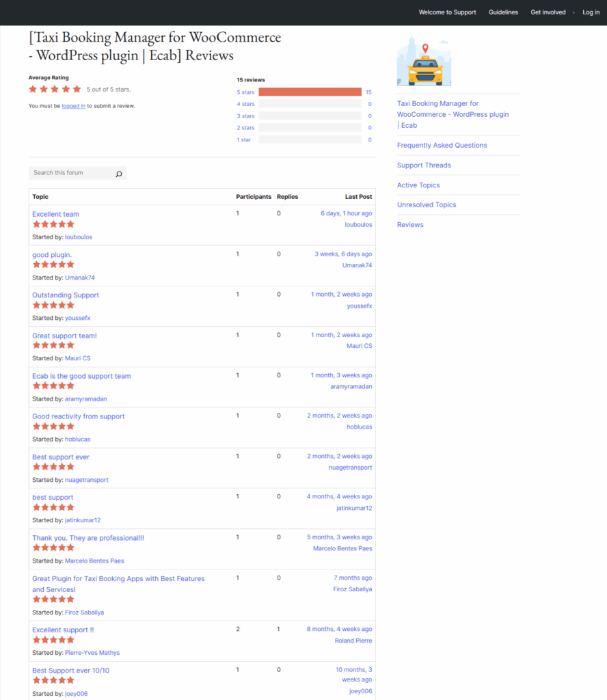View joey006 profile after Started by
Viewport: 607px width, 700px height.
(77, 694)
